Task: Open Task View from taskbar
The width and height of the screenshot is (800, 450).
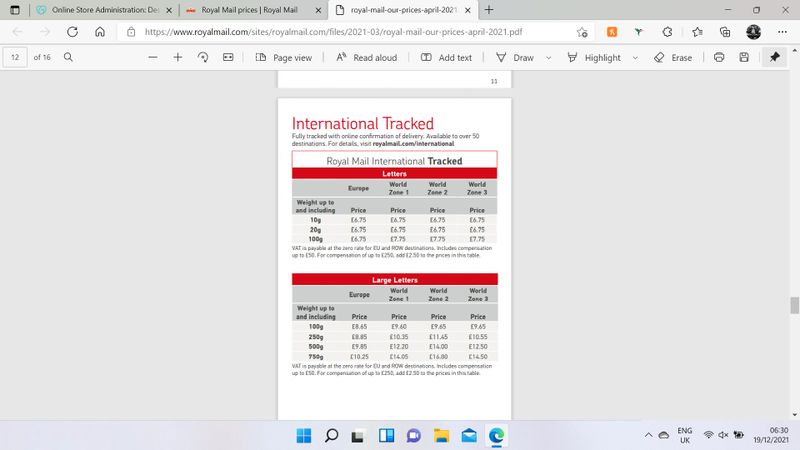Action: point(358,436)
